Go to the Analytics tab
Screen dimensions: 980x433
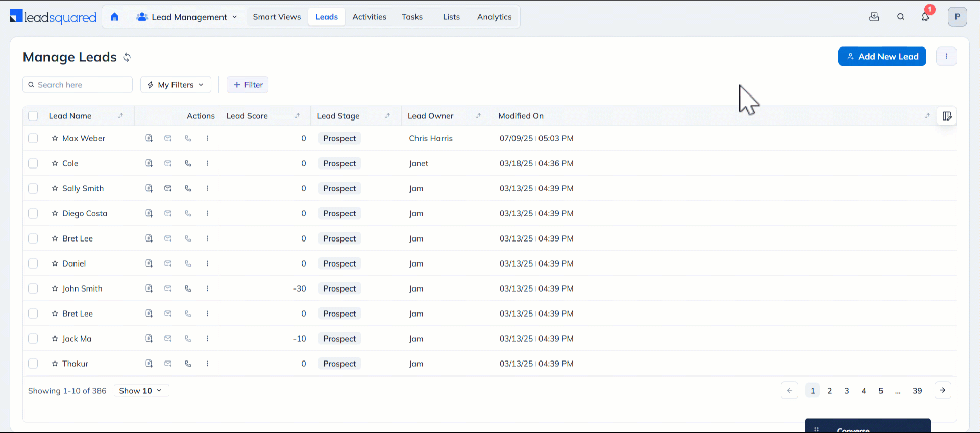click(x=494, y=17)
